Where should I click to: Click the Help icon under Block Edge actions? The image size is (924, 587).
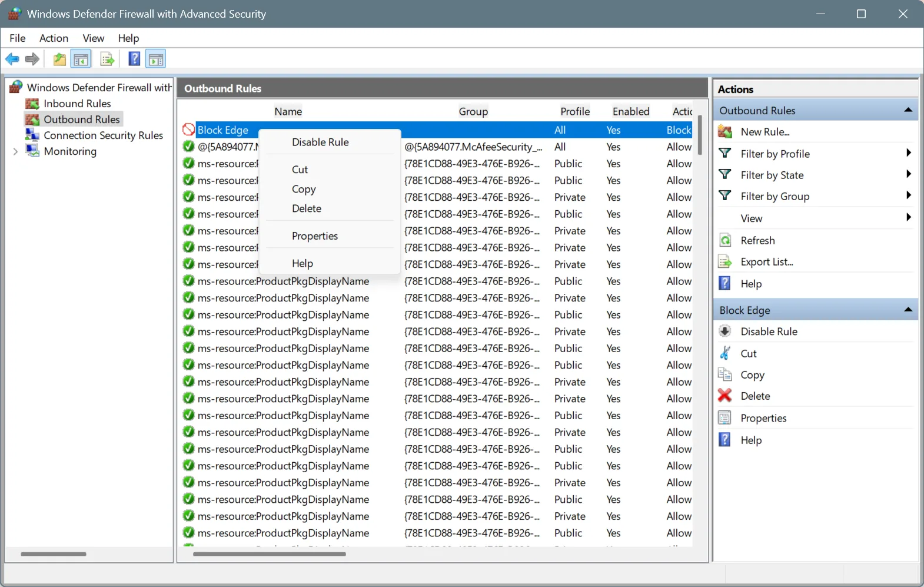pos(725,440)
